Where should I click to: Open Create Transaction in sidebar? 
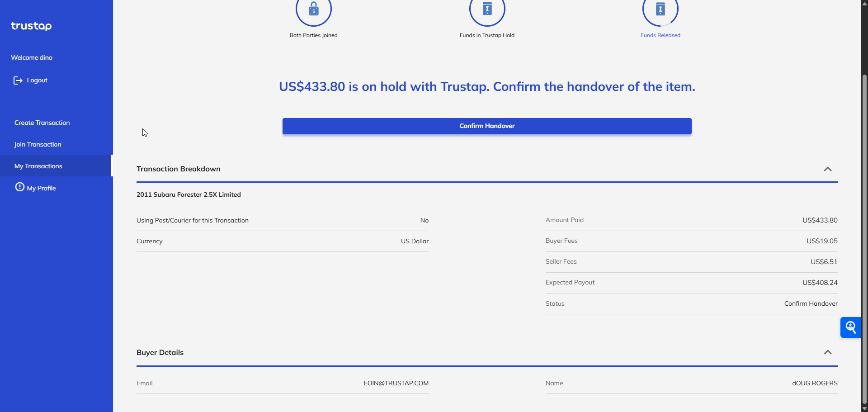[x=42, y=123]
